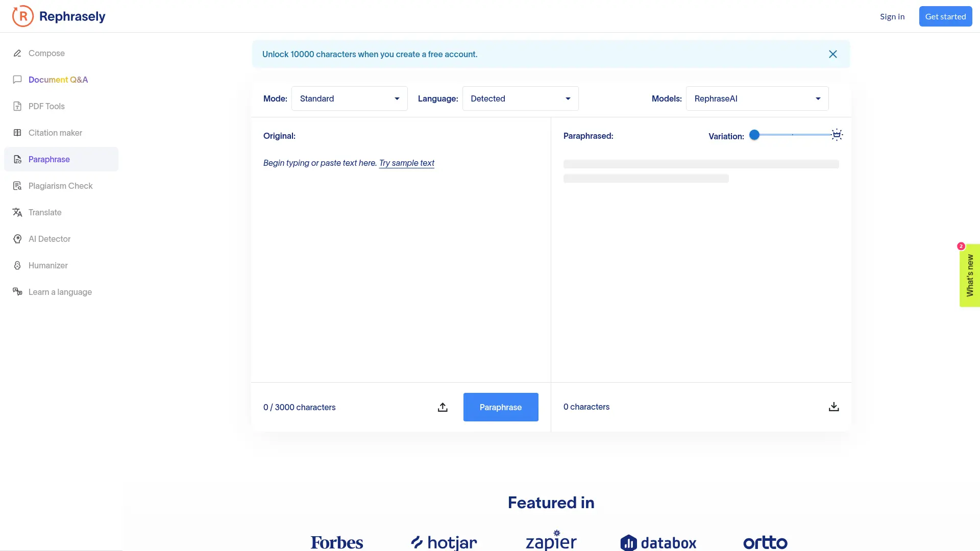
Task: Dismiss the unlock characters banner
Action: click(x=833, y=54)
